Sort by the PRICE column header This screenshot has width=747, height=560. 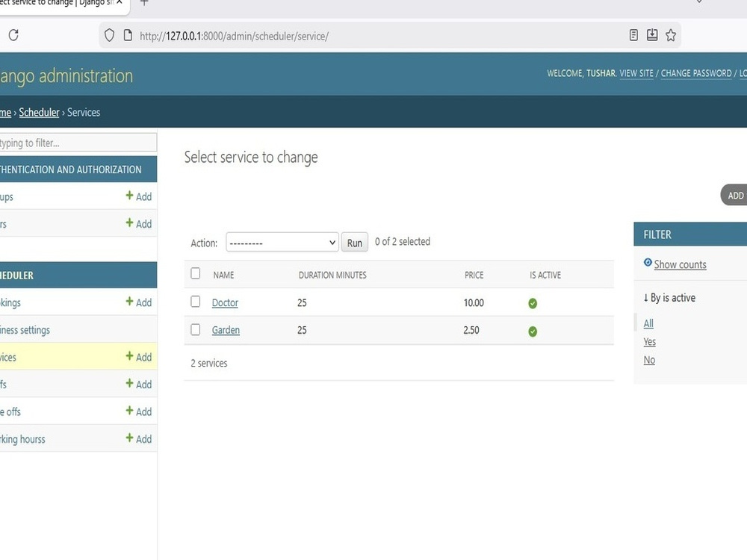[x=474, y=276]
